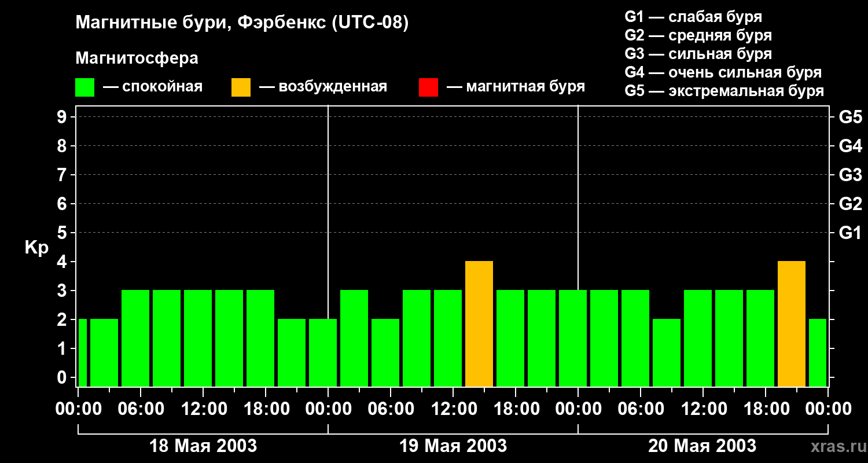
Task: Click the right-axis "G1" storm level tick label
Action: (850, 233)
